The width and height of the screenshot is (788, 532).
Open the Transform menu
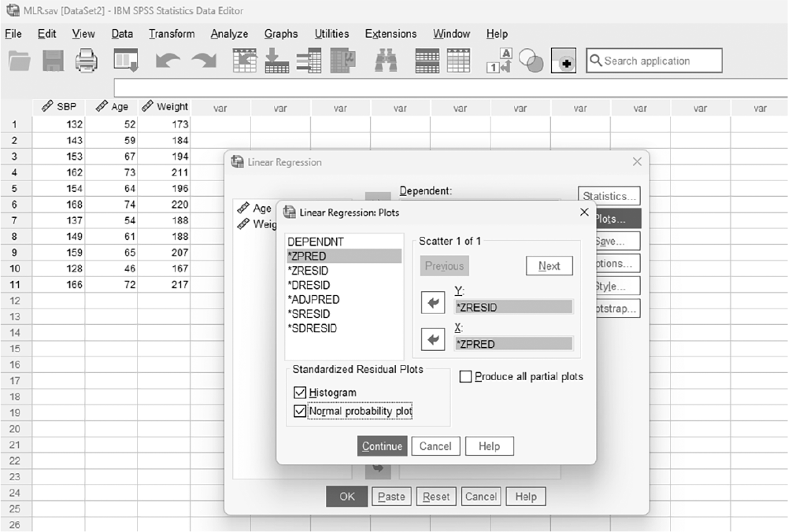click(x=172, y=34)
